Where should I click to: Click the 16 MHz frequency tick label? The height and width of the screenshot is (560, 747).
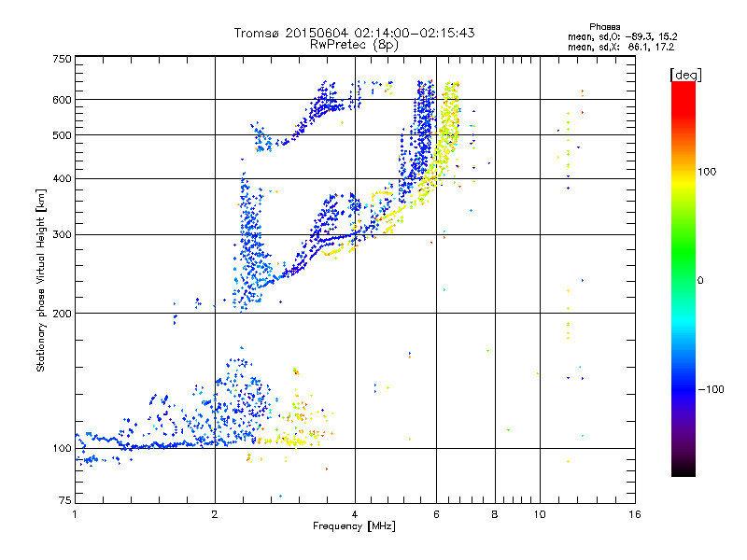635,514
